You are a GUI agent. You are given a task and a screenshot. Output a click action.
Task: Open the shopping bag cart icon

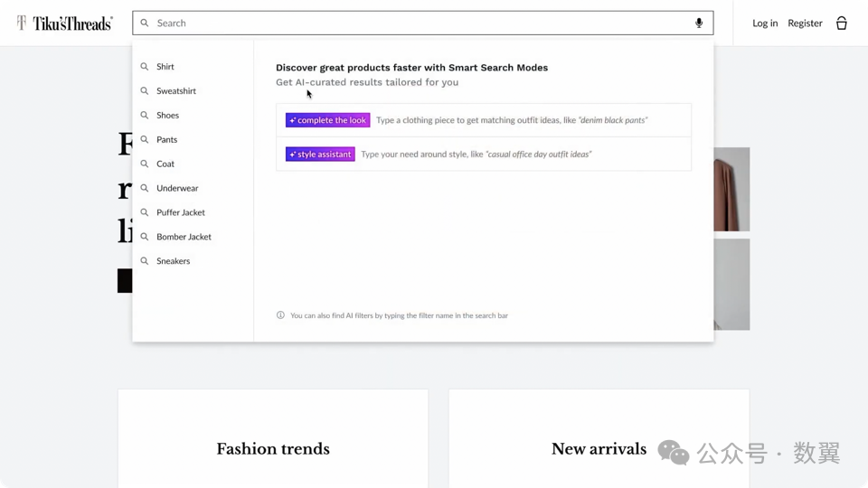842,23
